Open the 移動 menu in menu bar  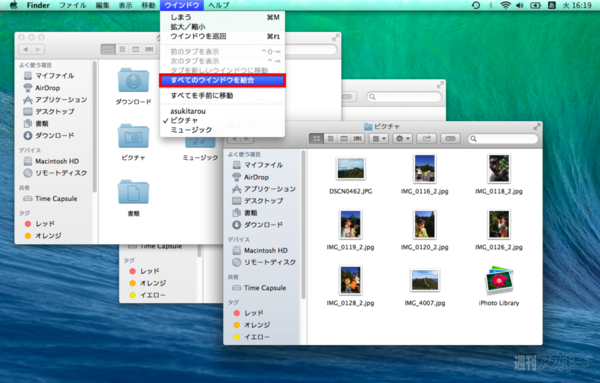(148, 5)
